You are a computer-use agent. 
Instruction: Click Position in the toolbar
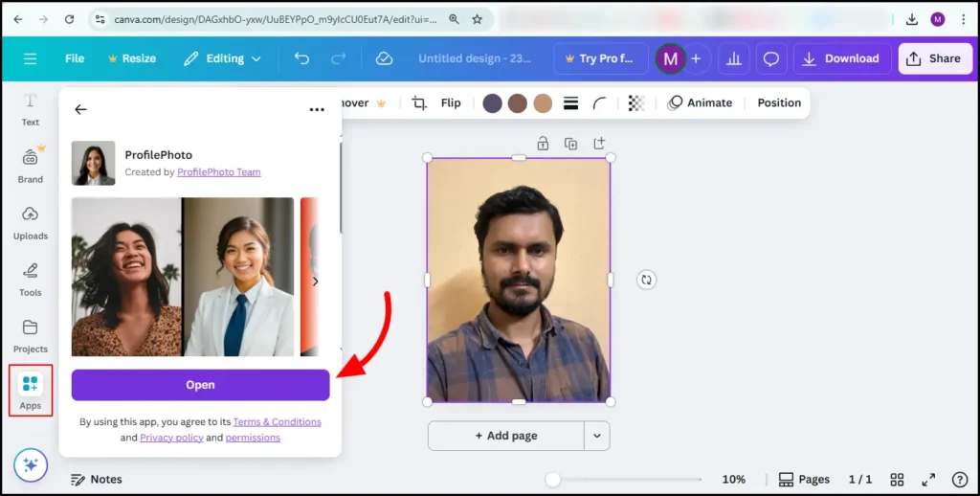click(779, 103)
